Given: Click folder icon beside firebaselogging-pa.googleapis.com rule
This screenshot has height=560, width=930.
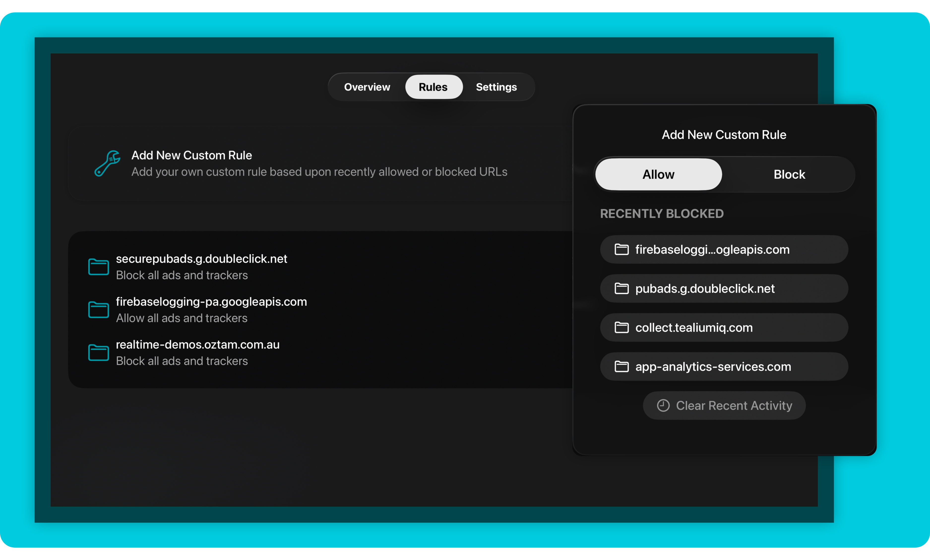Looking at the screenshot, I should (x=98, y=310).
